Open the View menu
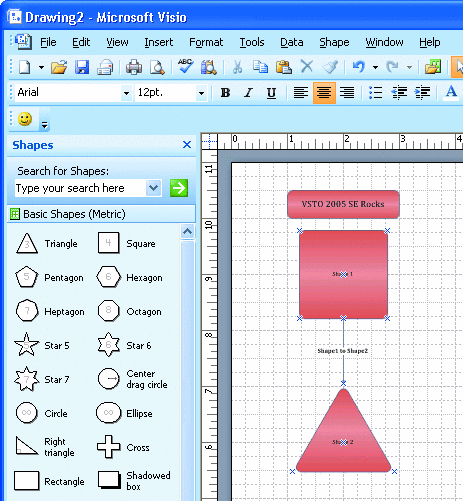The height and width of the screenshot is (501, 463). click(117, 42)
